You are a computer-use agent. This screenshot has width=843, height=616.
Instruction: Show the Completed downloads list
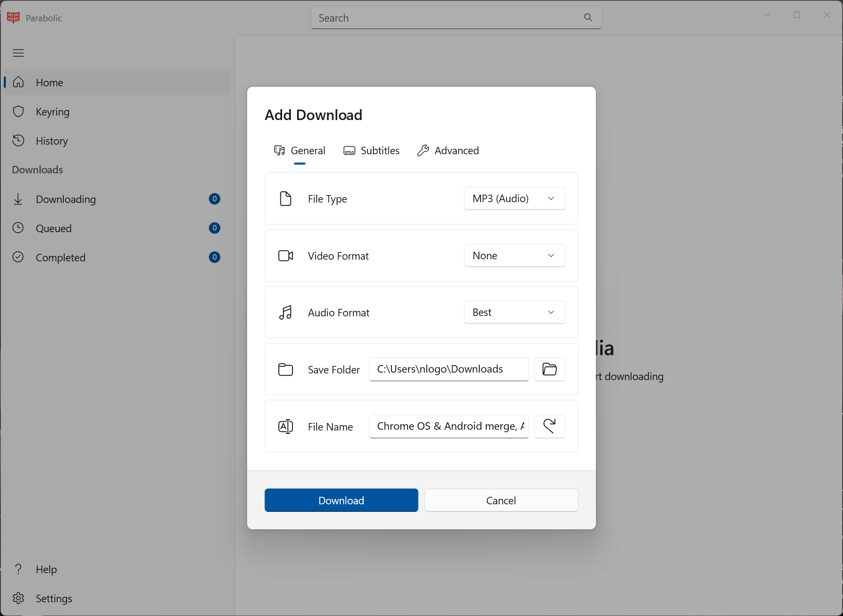60,258
